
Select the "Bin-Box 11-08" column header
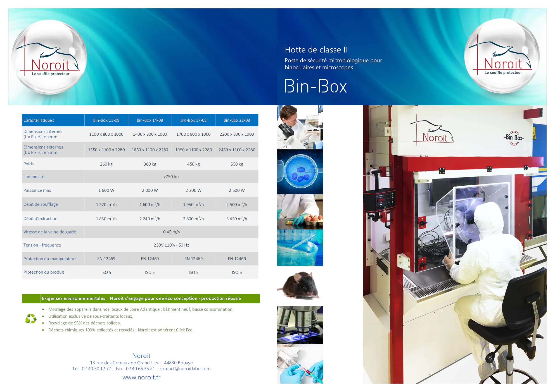coord(106,120)
